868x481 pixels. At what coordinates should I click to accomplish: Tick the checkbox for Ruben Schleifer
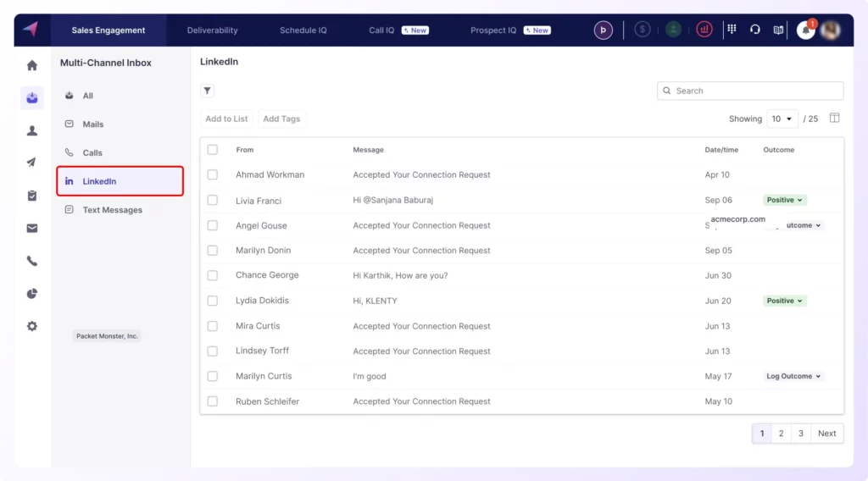[213, 401]
